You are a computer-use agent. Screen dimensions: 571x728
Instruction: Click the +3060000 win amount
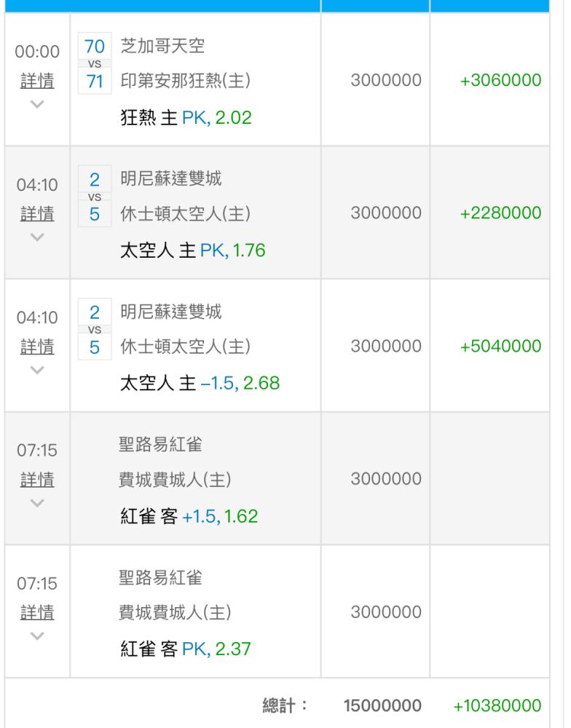tap(500, 80)
